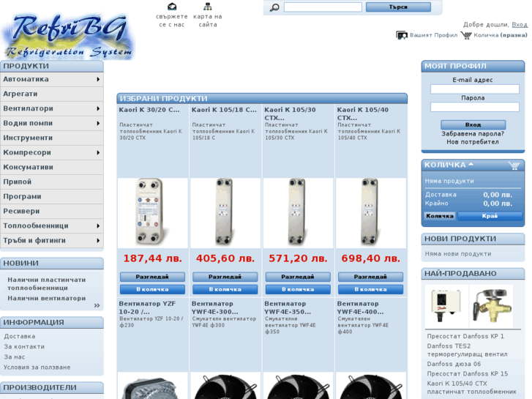Viewport: 532px width, 399px height.
Task: Open Danfoss TES2 valve bestseller thumbnail
Action: tap(492, 305)
